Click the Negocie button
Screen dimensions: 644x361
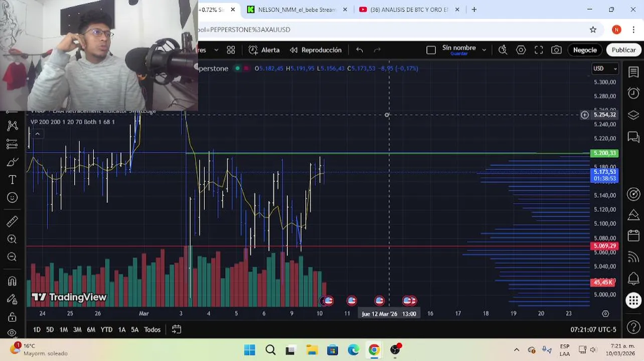click(x=585, y=50)
